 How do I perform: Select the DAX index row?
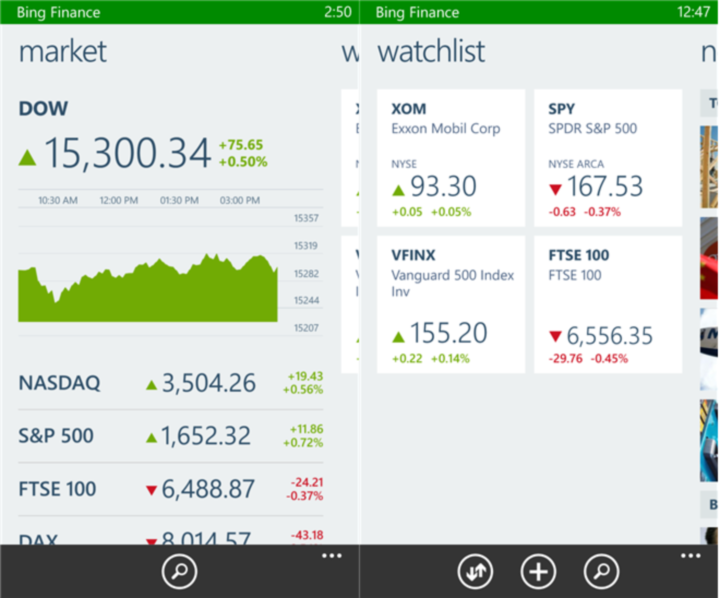tap(170, 535)
